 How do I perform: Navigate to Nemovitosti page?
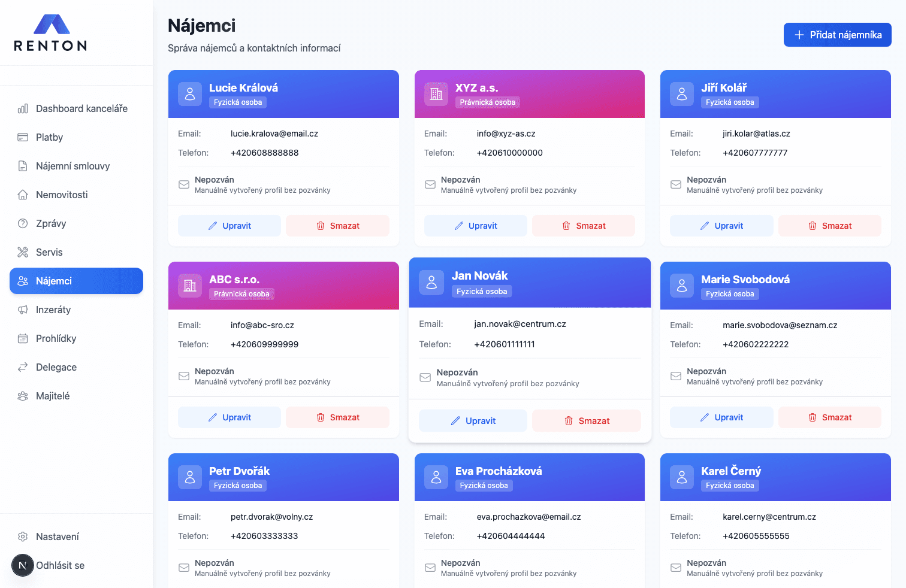62,195
